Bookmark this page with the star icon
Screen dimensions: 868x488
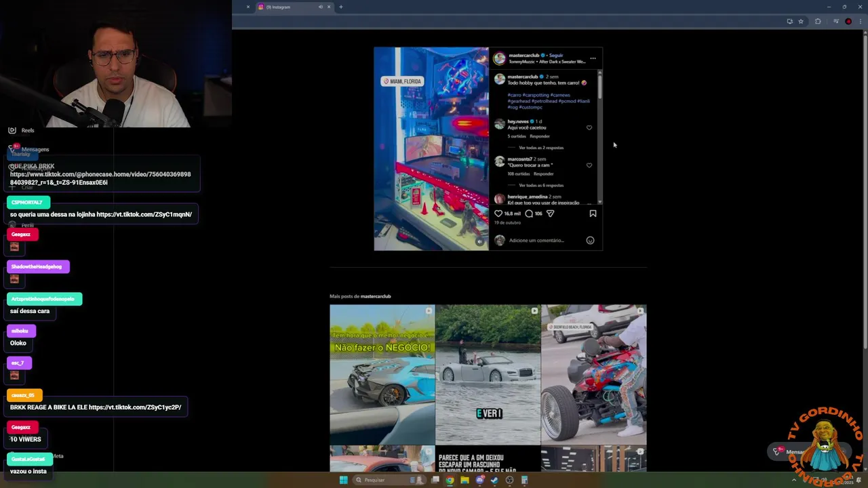click(x=801, y=21)
